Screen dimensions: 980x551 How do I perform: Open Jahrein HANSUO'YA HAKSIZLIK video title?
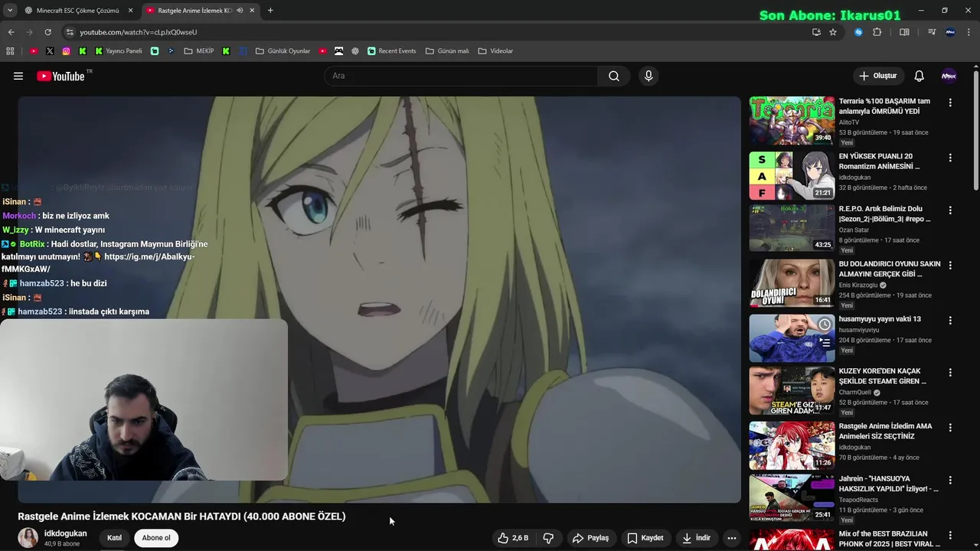[888, 484]
